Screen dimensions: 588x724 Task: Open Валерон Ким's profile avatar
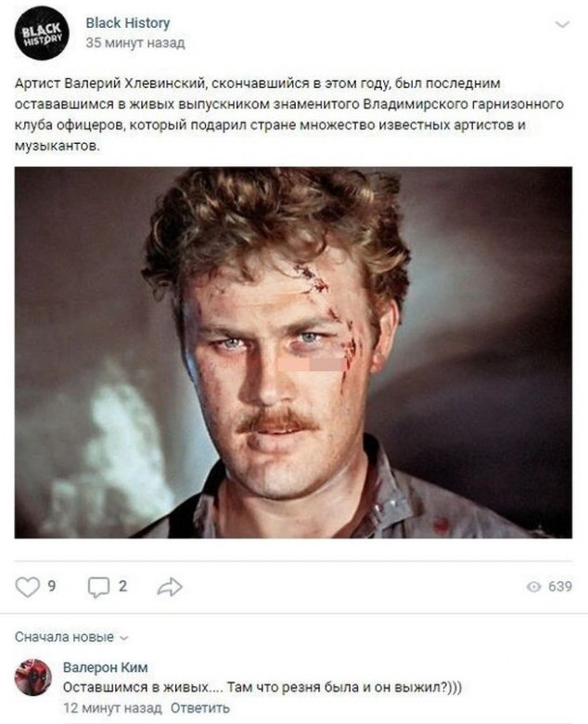click(x=32, y=678)
